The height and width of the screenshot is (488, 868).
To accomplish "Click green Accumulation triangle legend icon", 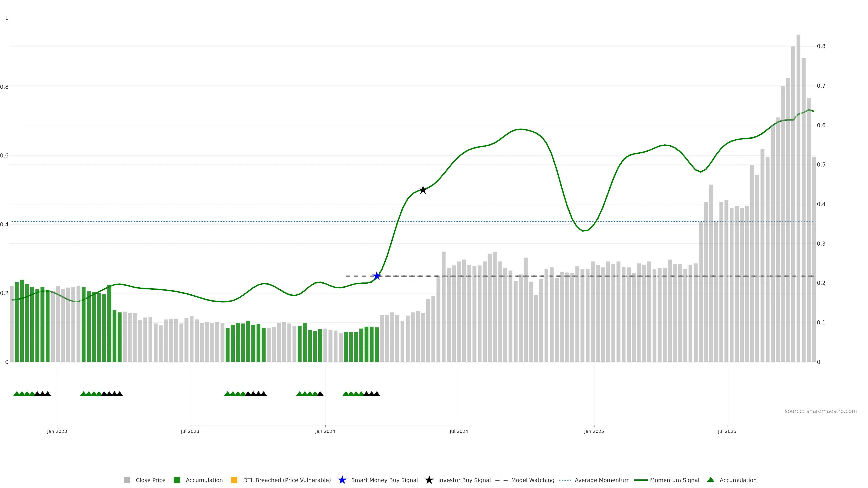I will 711,480.
